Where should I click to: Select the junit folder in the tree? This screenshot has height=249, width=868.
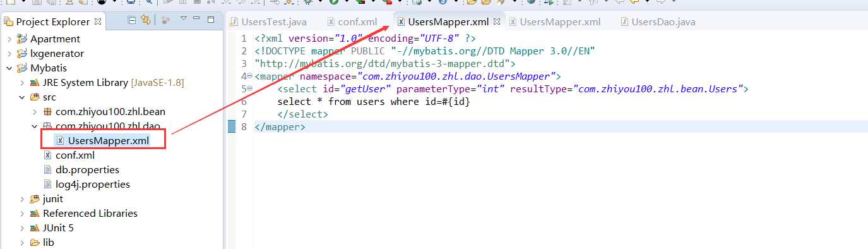coord(52,199)
